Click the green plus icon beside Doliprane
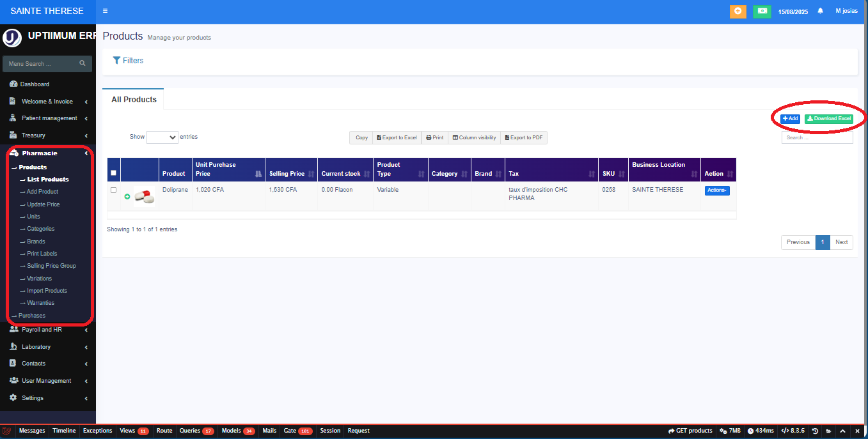 pos(127,197)
